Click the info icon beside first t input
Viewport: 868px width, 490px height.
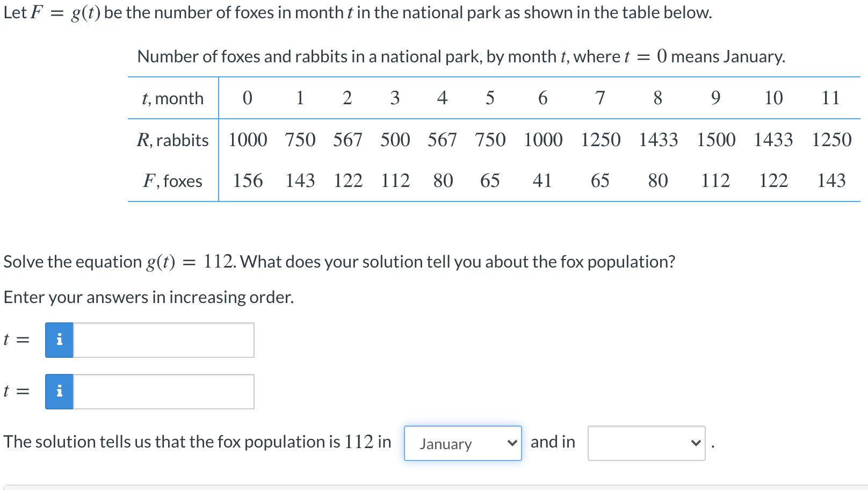pyautogui.click(x=59, y=340)
